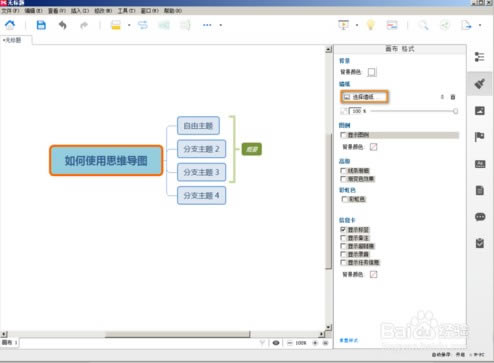Screen dimensions: 494x363
Task: Click the 重置样式 link
Action: point(348,340)
